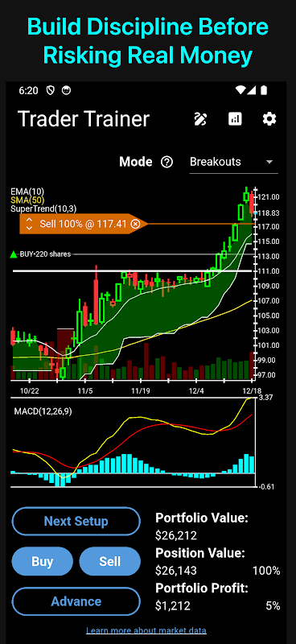Open the drawing tools icon

200,119
